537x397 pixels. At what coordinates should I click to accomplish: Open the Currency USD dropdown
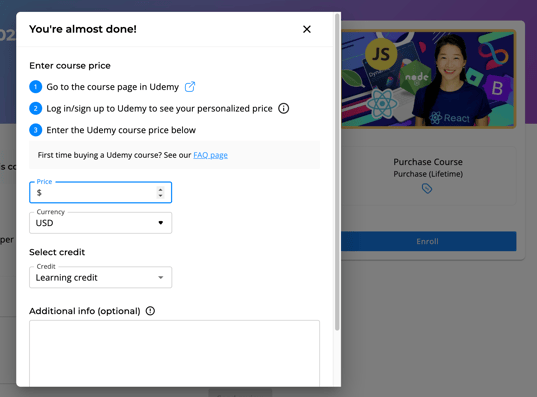pos(100,223)
